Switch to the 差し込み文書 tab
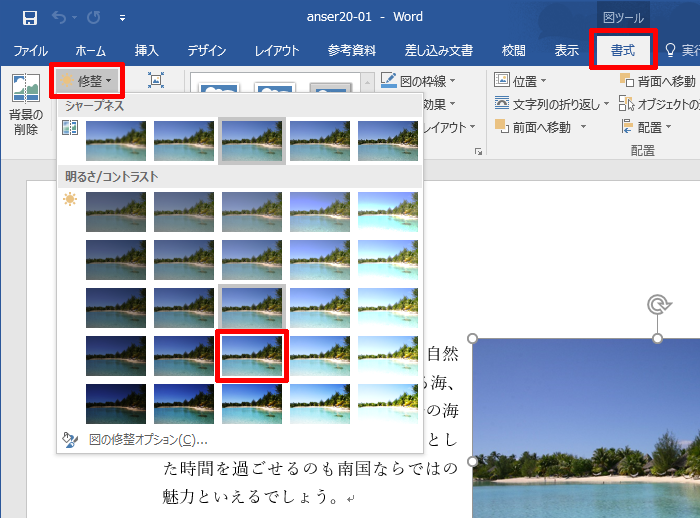The image size is (700, 518). [438, 50]
